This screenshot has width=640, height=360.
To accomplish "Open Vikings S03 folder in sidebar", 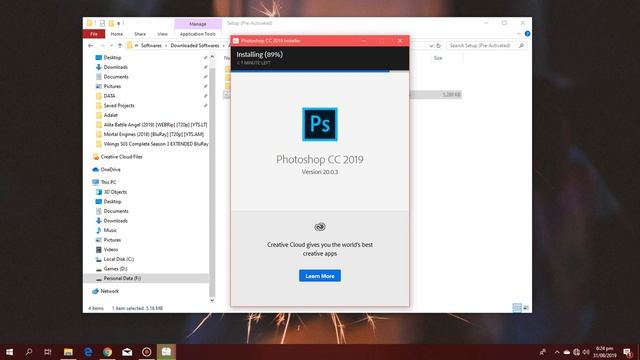I will (156, 144).
